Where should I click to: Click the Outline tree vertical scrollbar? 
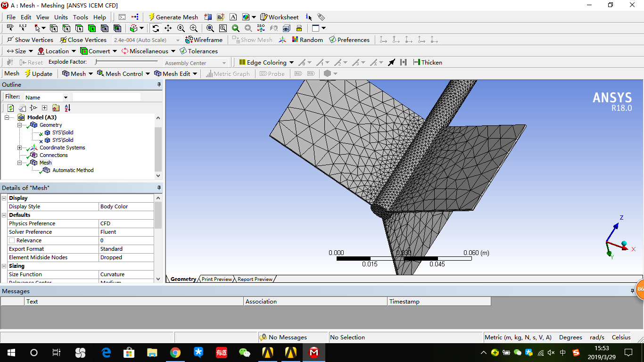[x=158, y=146]
